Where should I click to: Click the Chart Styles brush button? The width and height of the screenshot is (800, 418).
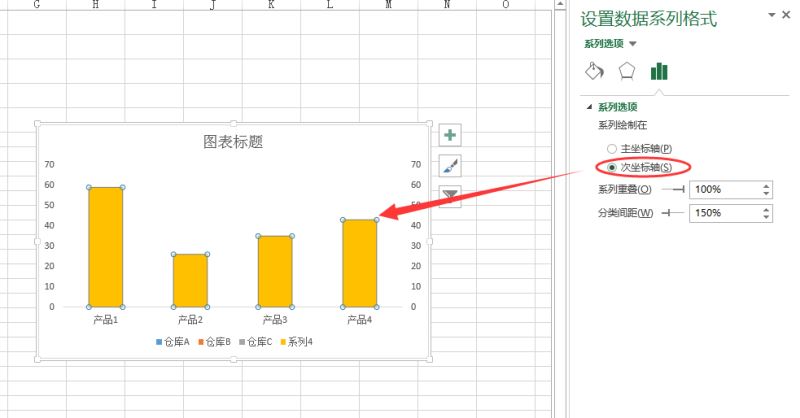pos(449,166)
